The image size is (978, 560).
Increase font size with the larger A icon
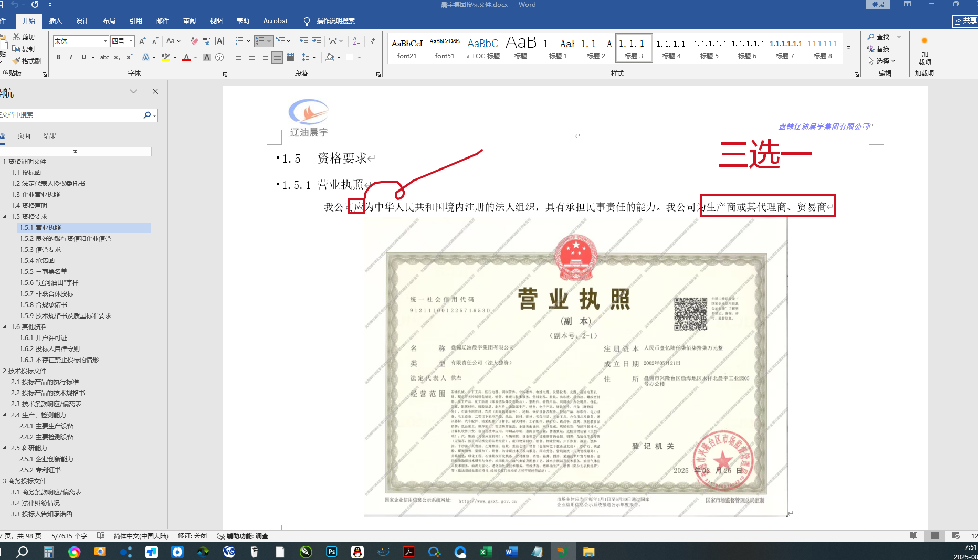point(142,41)
